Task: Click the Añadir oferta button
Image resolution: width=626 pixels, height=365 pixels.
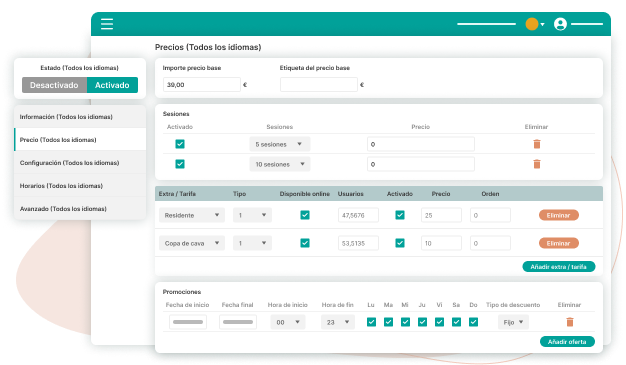Action: [567, 342]
